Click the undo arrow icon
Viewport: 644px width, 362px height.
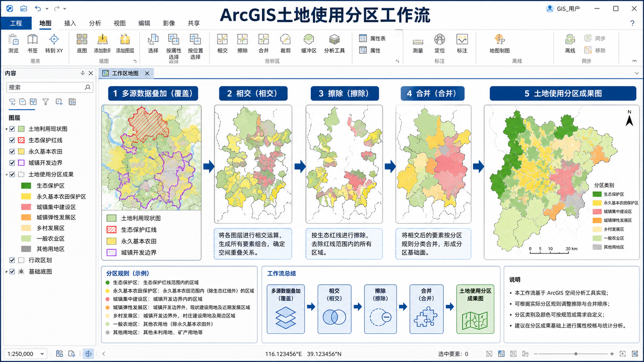38,8
